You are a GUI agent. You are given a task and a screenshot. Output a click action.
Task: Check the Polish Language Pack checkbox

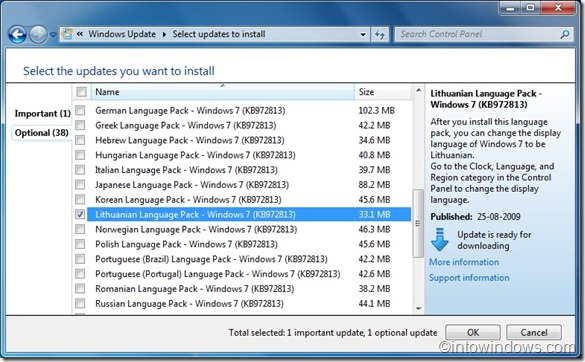[80, 244]
